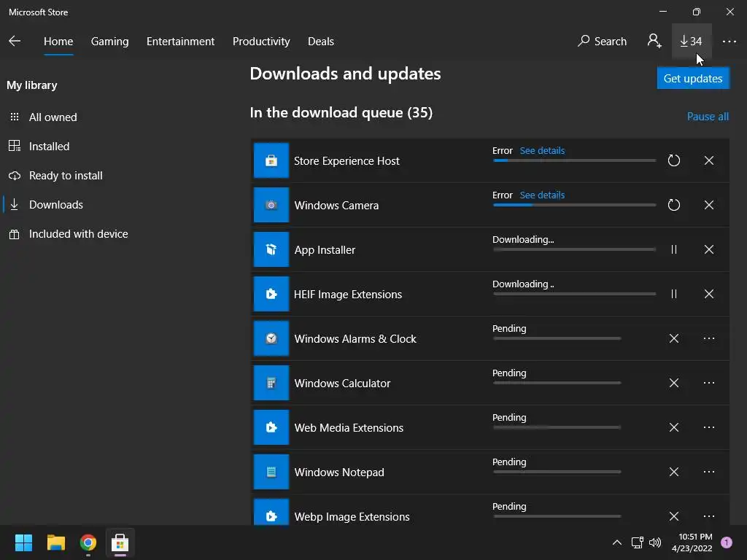Cancel Windows Calculator pending download
The width and height of the screenshot is (747, 560).
pos(673,383)
